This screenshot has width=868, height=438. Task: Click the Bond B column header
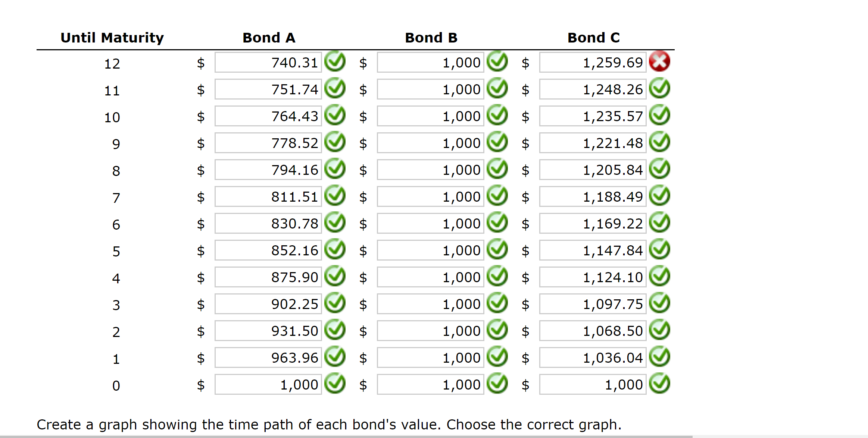point(431,37)
